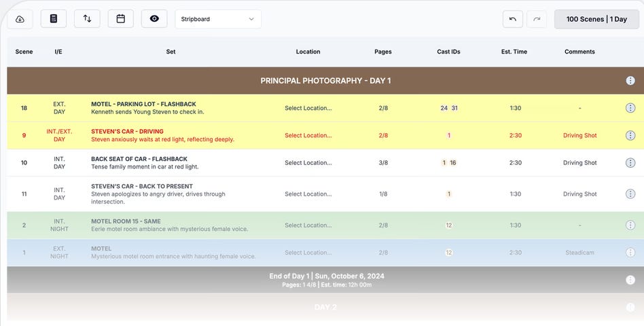The height and width of the screenshot is (326, 644).
Task: Open the calculator icon in toolbar
Action: [x=54, y=19]
